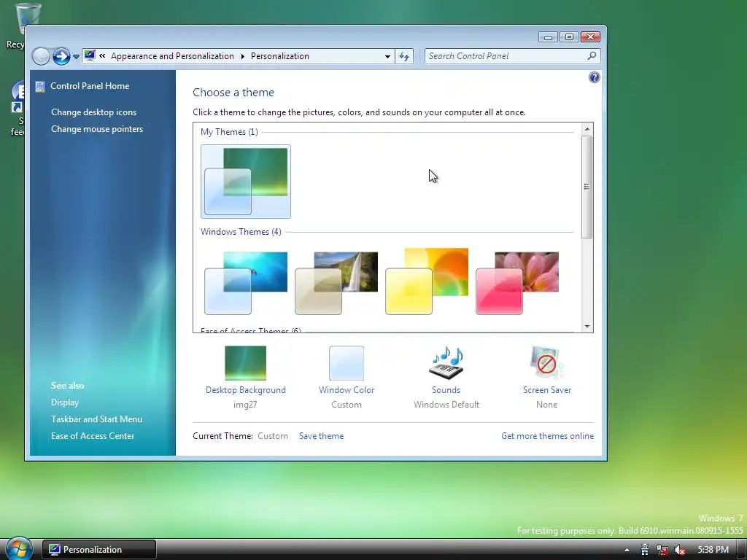
Task: Click the Refresh button beside address bar
Action: 404,56
